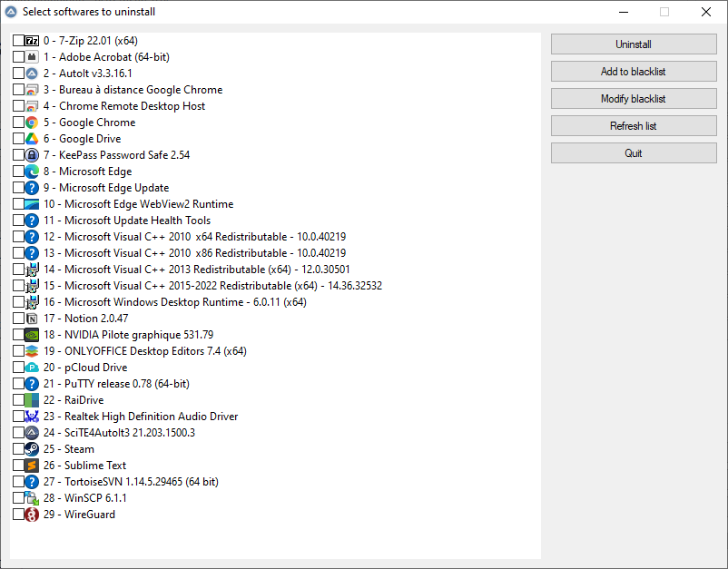728x569 pixels.
Task: Click the WireGuard icon
Action: click(x=32, y=515)
